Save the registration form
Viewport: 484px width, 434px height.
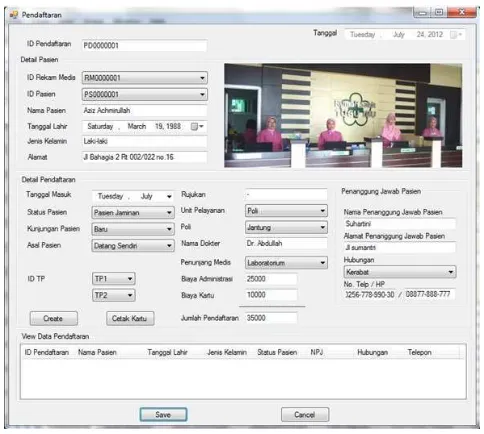[x=163, y=415]
